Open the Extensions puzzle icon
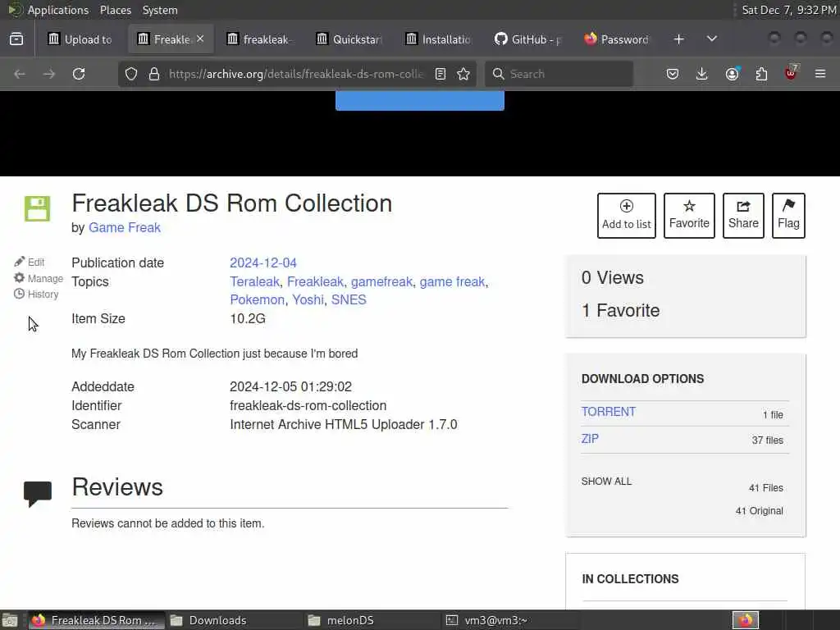The image size is (840, 630). pos(761,74)
